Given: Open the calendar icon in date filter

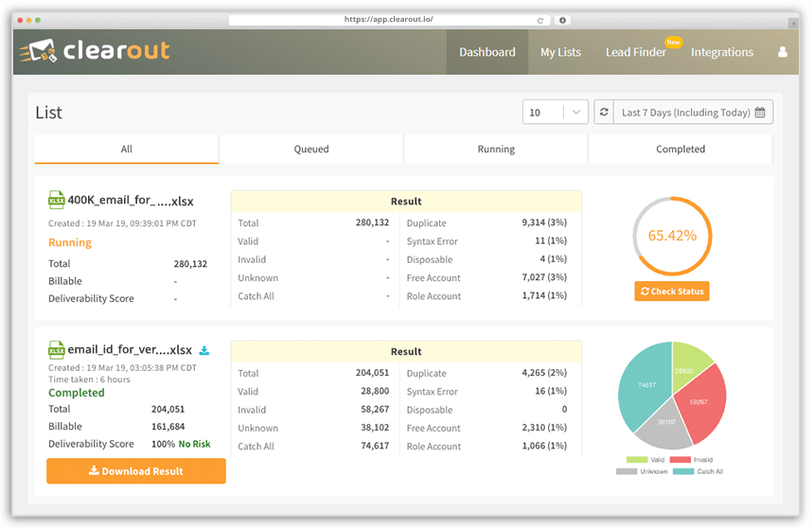Looking at the screenshot, I should (x=760, y=113).
